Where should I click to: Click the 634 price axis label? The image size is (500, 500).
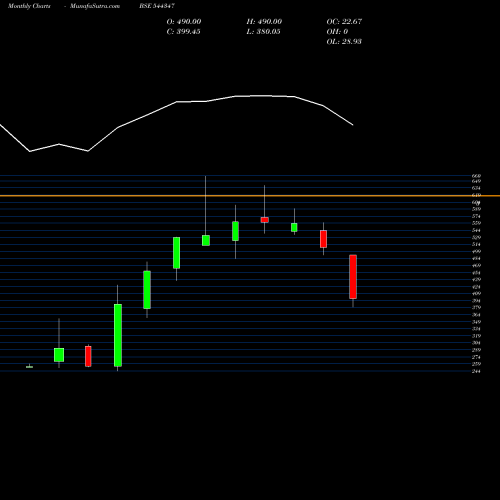click(x=476, y=188)
